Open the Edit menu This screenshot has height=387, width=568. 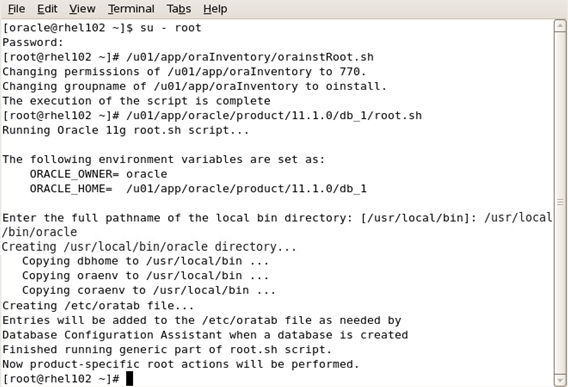[47, 9]
